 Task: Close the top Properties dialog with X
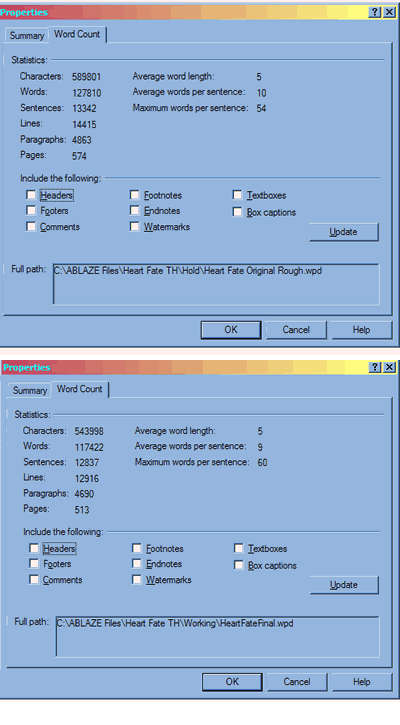pos(389,12)
